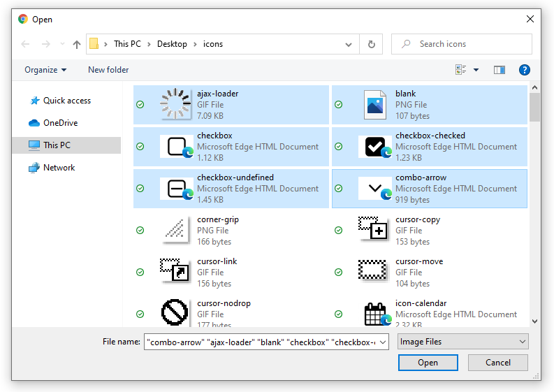The image size is (554, 392).
Task: Click the icon-calendar file icon
Action: tap(378, 314)
